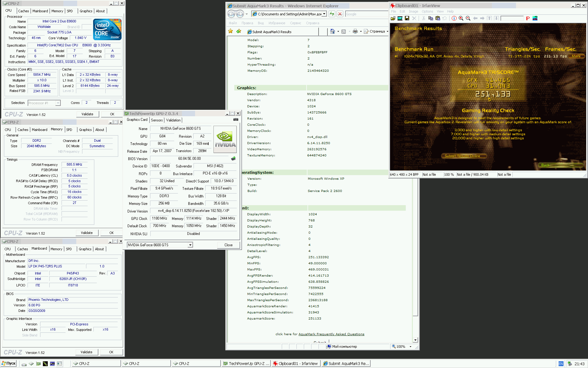Save the GPU BIOS via the chip icon in GPU-Z
This screenshot has height=368, width=588.
pos(233,159)
